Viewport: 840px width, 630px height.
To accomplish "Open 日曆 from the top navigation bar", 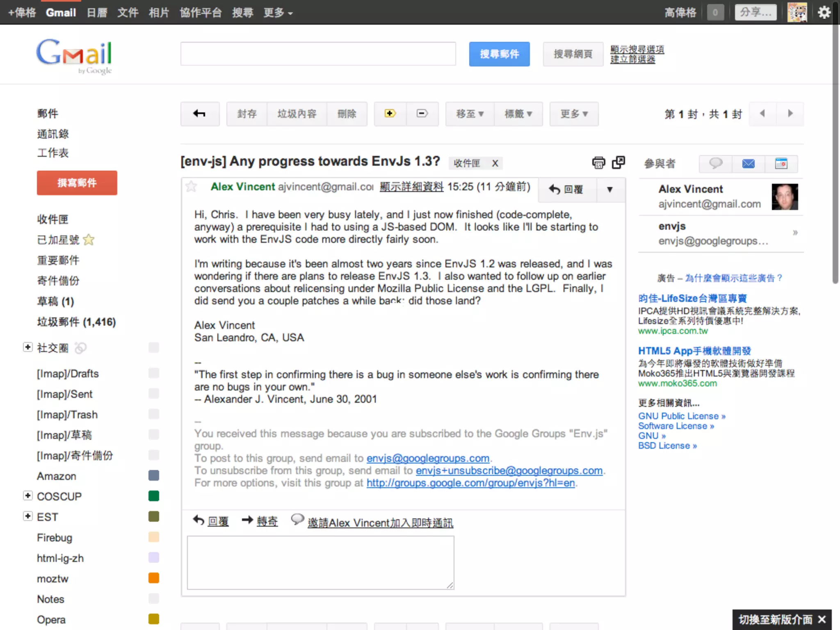I will click(97, 13).
